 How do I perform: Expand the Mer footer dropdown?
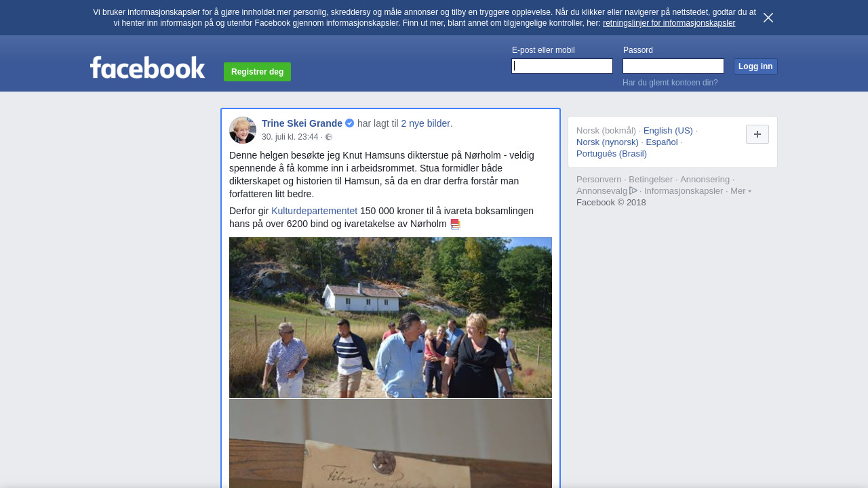click(x=741, y=191)
